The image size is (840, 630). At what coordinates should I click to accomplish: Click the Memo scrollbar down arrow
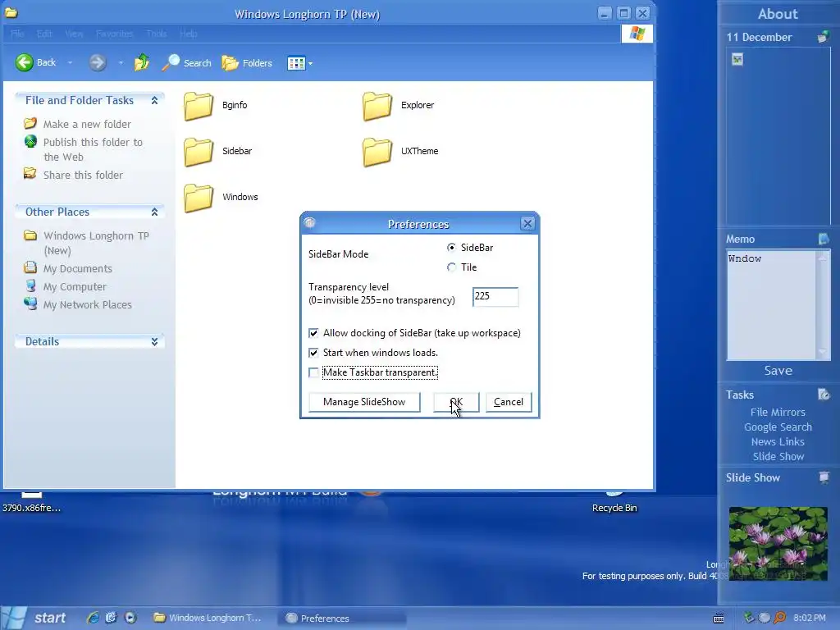point(822,353)
